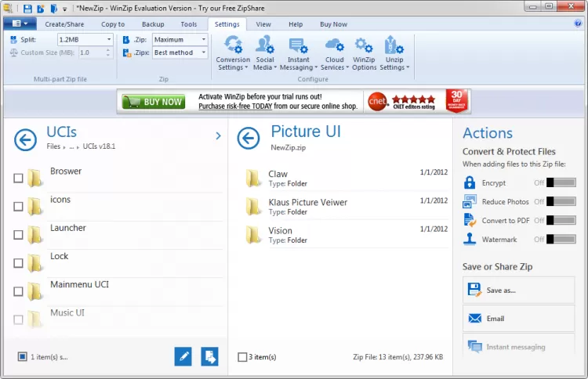Click the save icon in the title bar
Image resolution: width=588 pixels, height=379 pixels.
click(27, 9)
